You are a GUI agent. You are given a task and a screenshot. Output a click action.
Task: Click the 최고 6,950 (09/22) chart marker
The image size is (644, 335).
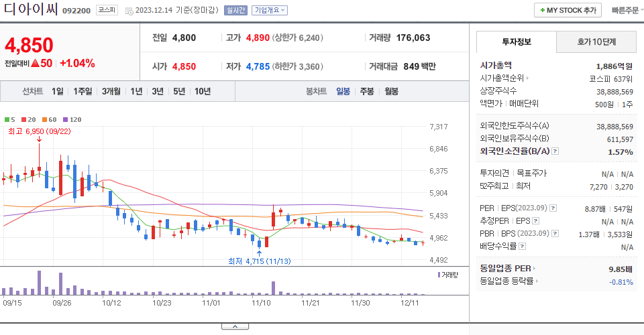(x=40, y=131)
